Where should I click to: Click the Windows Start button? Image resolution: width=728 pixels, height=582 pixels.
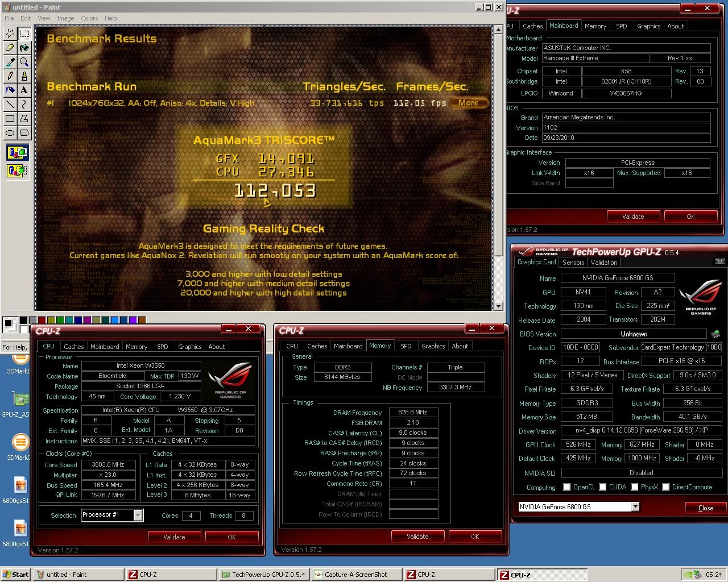[16, 575]
